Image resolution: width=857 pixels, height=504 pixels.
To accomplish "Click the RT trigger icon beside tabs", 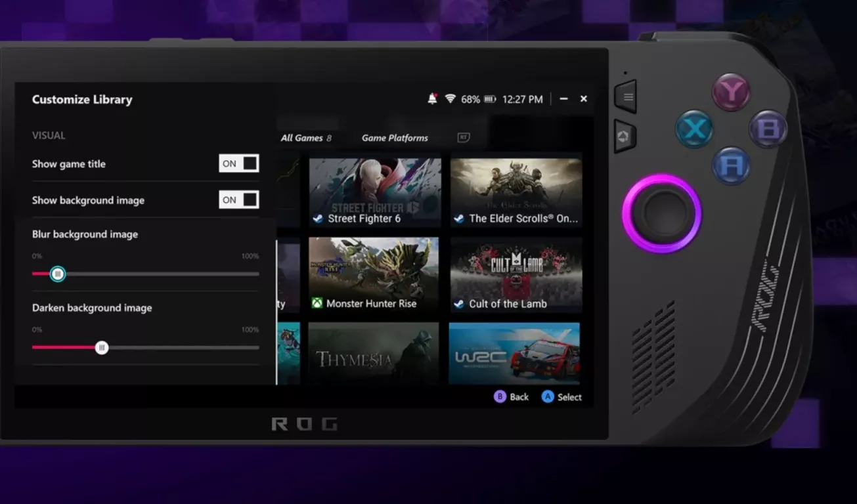I will coord(464,138).
